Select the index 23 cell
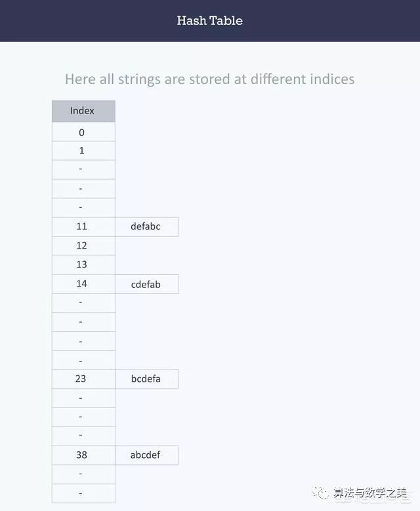 coord(83,378)
